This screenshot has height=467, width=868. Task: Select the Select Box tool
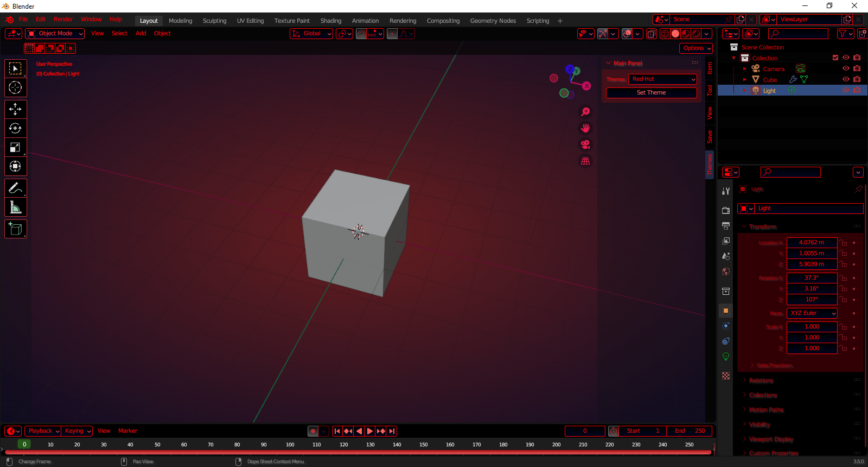[15, 68]
